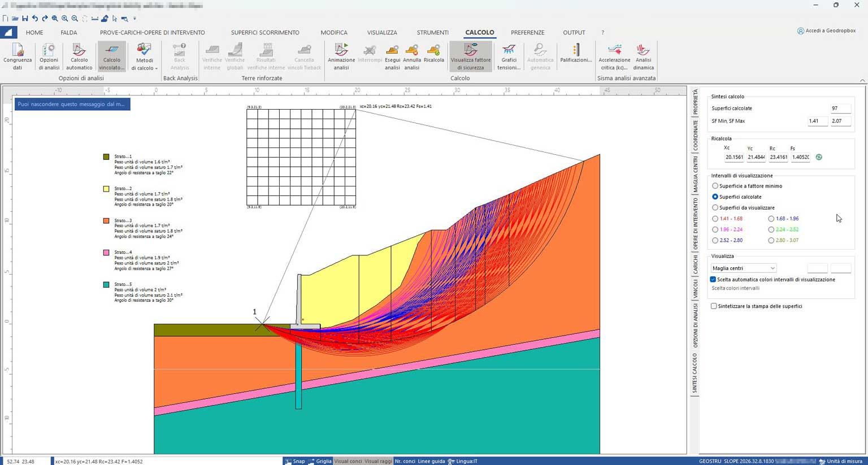
Task: Open the PREFERENZE ribbon tab
Action: coord(527,32)
